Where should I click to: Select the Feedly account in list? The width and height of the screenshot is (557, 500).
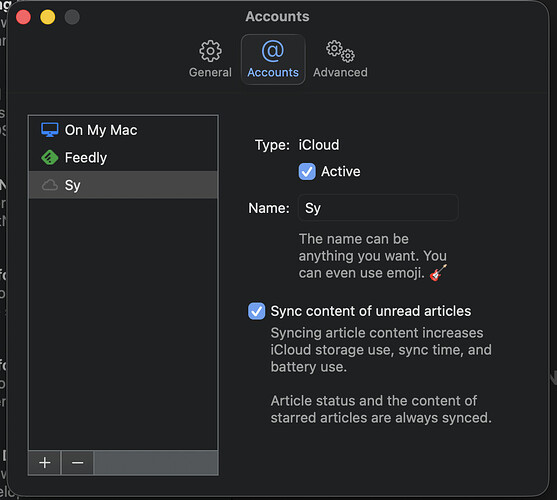point(123,157)
